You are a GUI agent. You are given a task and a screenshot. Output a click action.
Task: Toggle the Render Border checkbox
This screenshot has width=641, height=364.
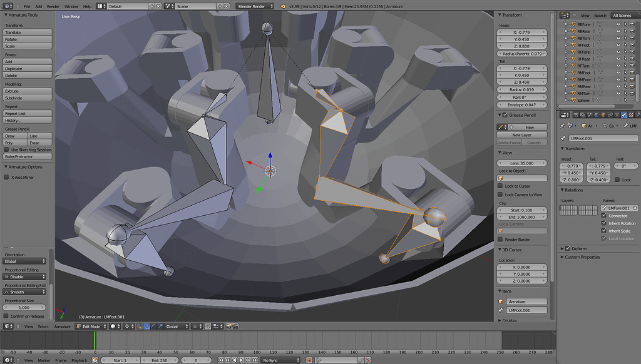[500, 240]
